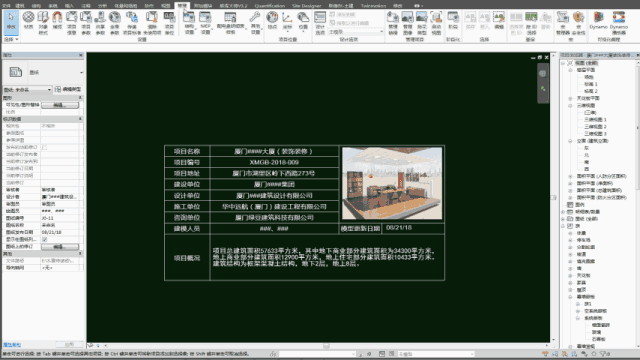Viewport: 640px width, 360px height.
Task: Collapse the Views (视图 全部) tree node
Action: (564, 63)
